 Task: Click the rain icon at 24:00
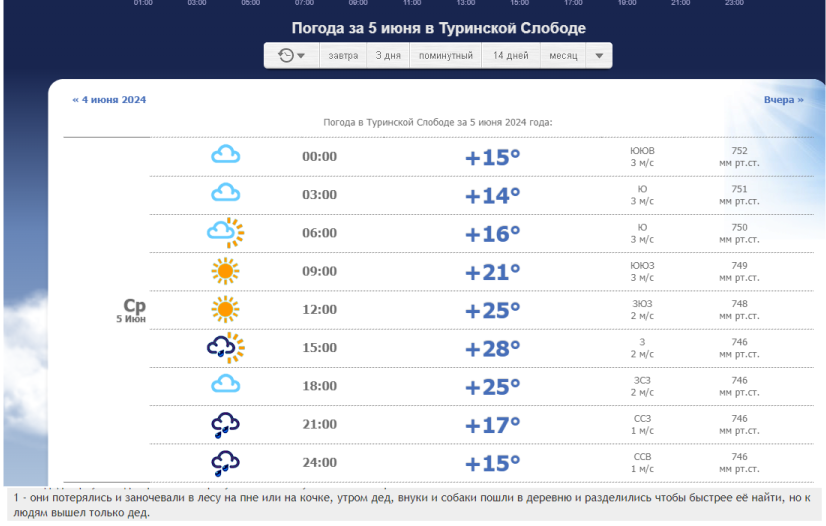click(226, 462)
